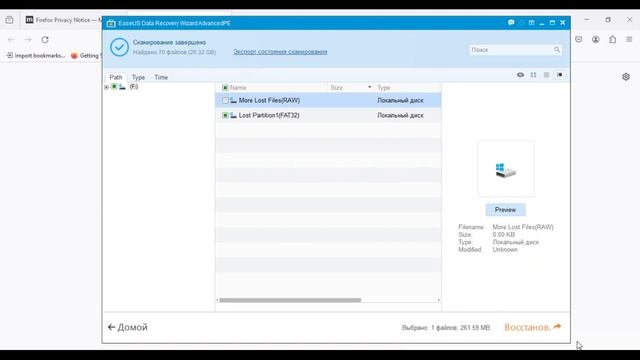
Task: Open the feedback chat bubble icon
Action: (x=511, y=23)
